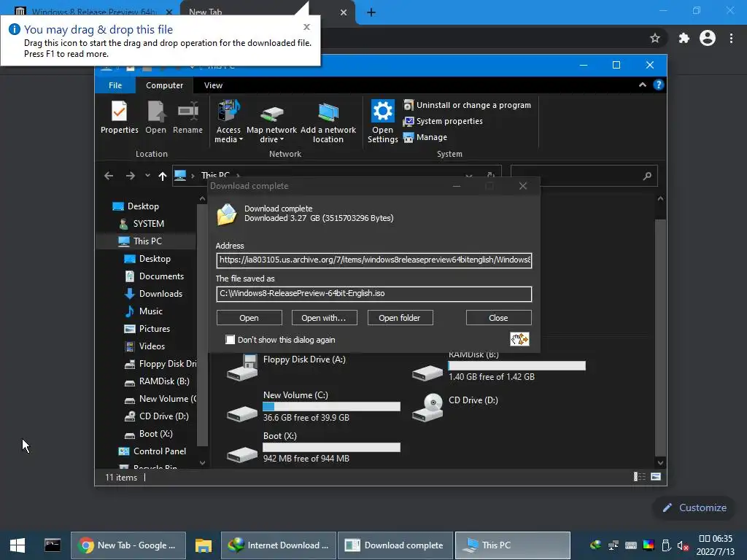This screenshot has height=560, width=747.
Task: Click Manage in the System group
Action: [425, 137]
